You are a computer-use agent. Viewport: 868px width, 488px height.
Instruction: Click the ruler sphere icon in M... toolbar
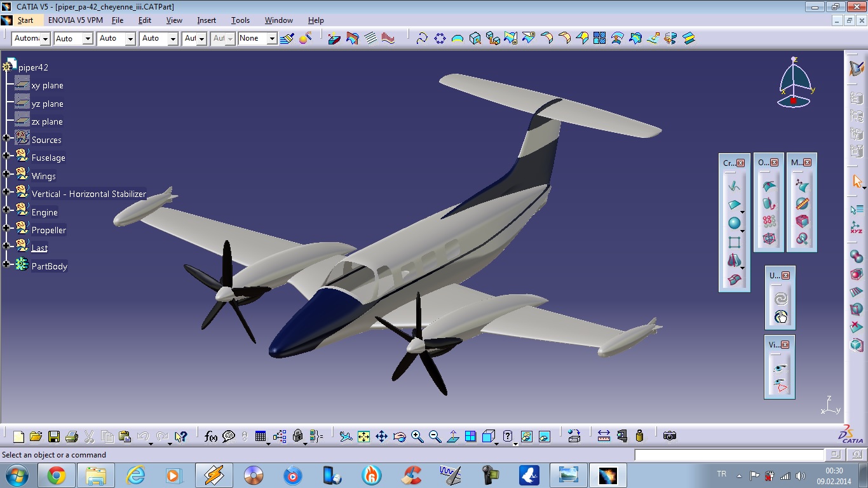pos(803,204)
